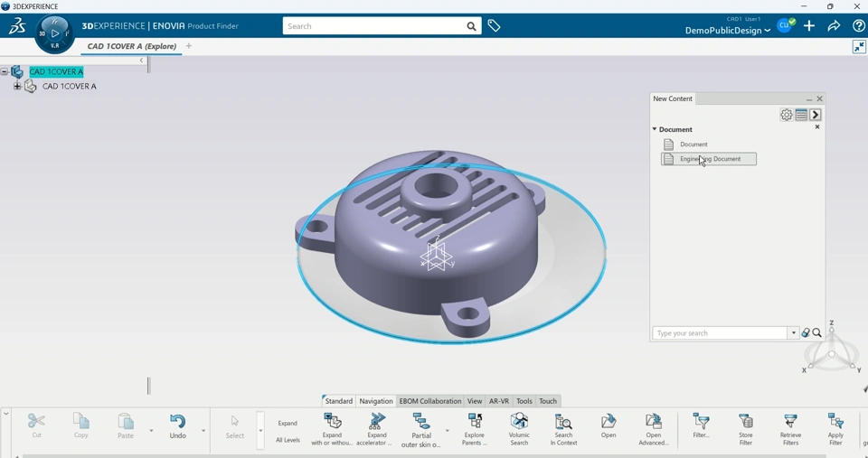
Task: Click Volumic Search tool
Action: coord(519,429)
